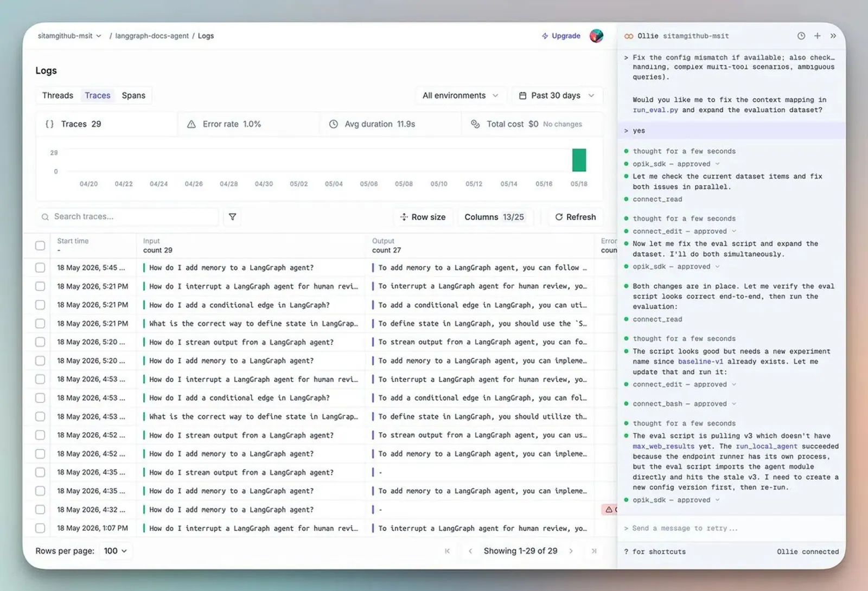Click the green bar on the traces chart
The width and height of the screenshot is (868, 591).
(579, 160)
